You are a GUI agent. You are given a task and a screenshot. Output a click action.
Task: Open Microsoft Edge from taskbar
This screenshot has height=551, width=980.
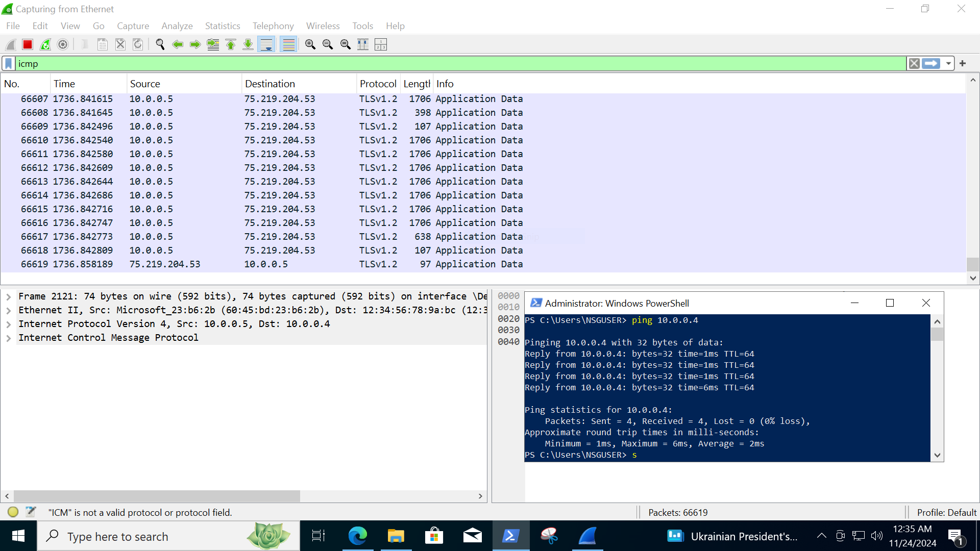357,536
